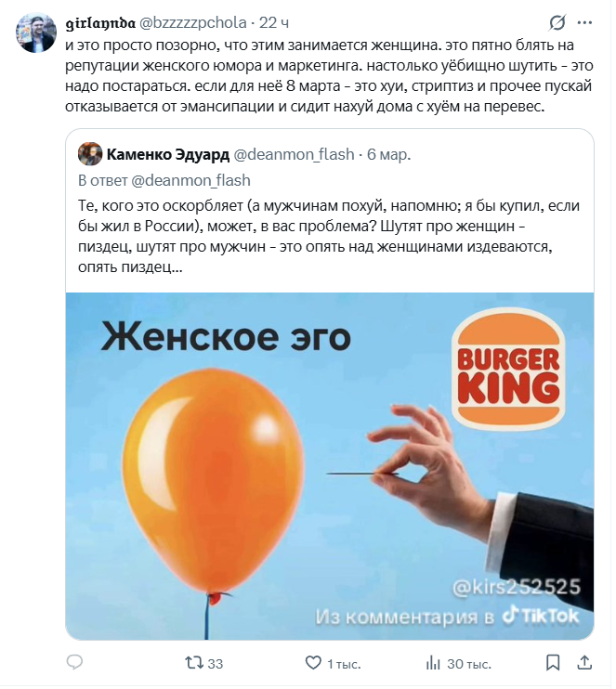View analytics bar chart icon
616x689 pixels.
(433, 663)
